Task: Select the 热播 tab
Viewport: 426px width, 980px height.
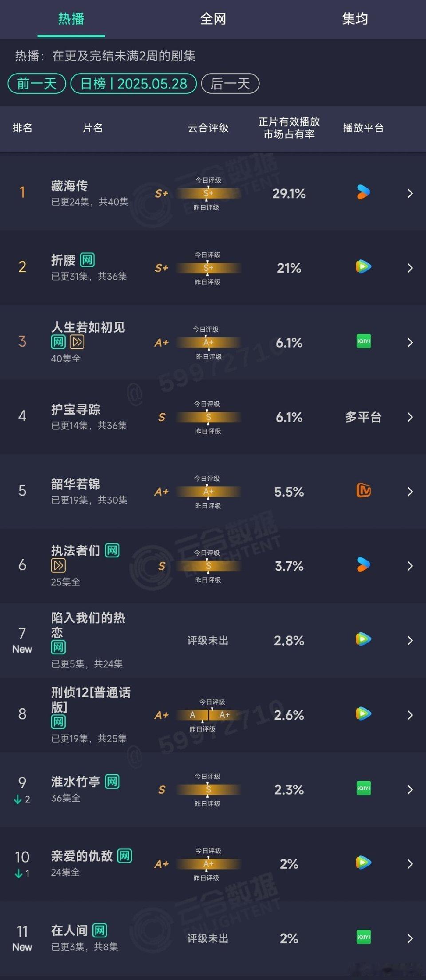Action: [71, 19]
